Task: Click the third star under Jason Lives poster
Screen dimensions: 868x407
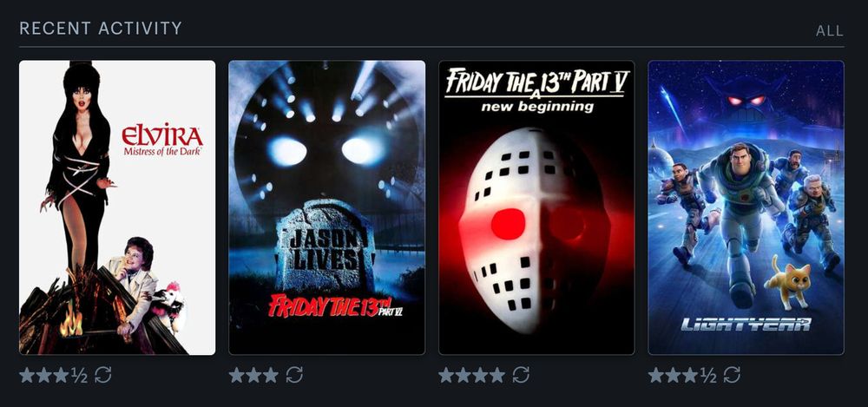Action: [x=271, y=375]
